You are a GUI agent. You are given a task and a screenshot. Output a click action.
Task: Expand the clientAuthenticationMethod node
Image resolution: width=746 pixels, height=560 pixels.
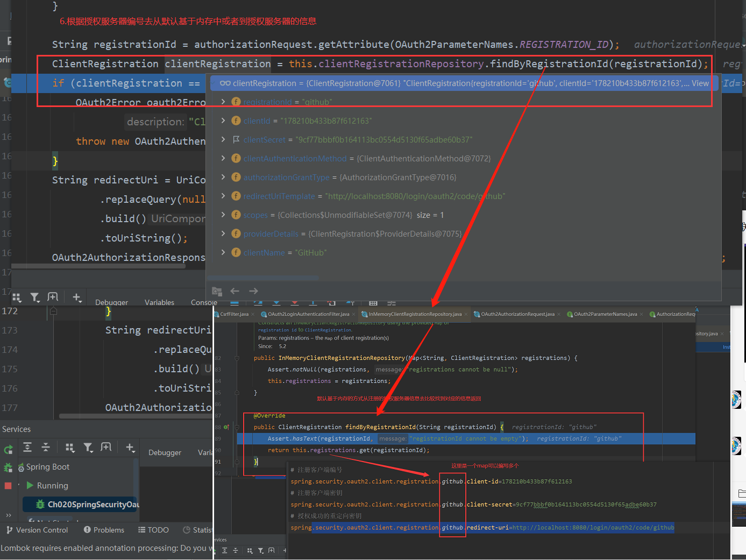[223, 158]
